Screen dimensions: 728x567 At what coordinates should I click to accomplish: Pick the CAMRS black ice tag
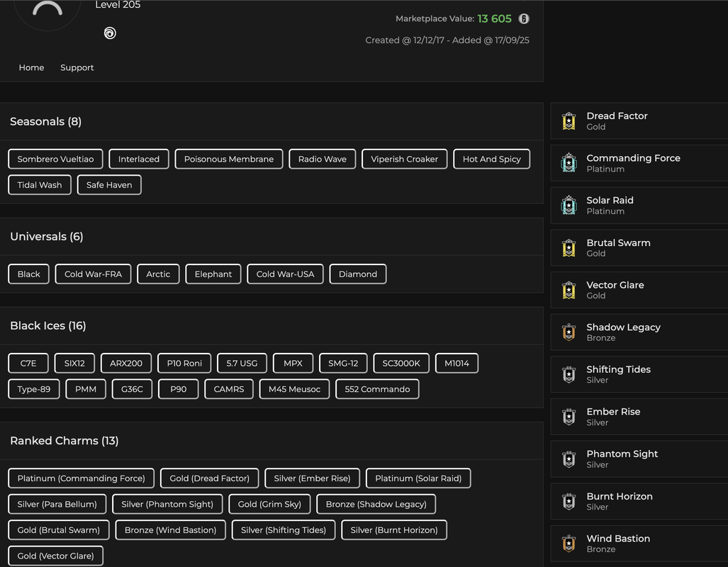coord(229,389)
